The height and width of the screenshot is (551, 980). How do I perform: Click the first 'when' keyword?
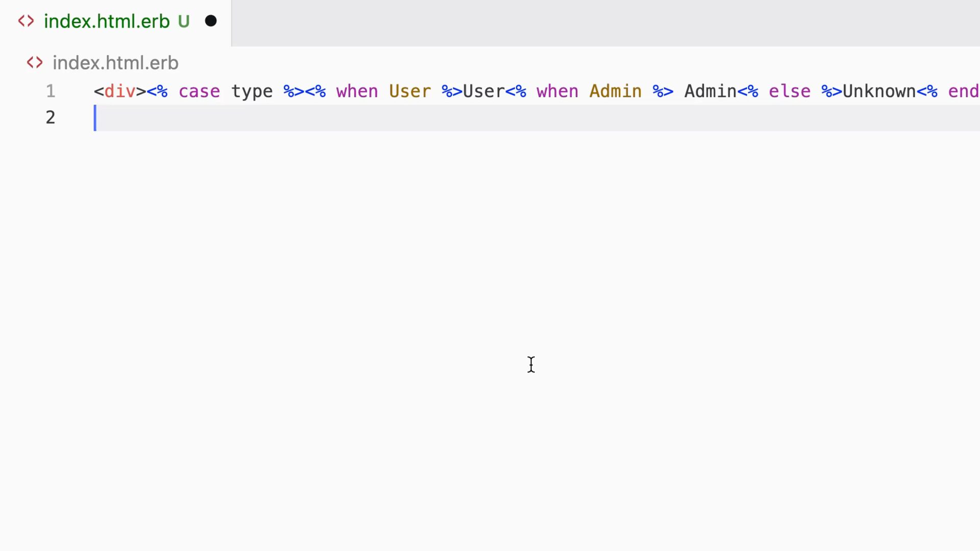coord(357,91)
